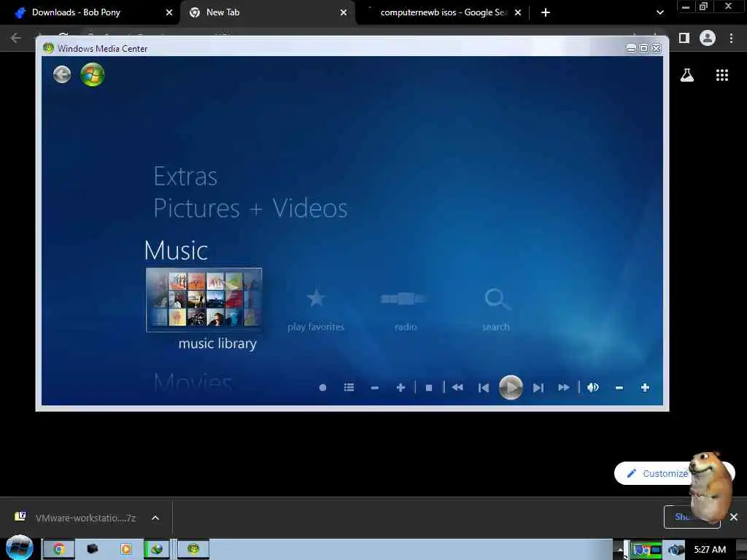This screenshot has width=747, height=560.
Task: Click channel down minus button
Action: pyautogui.click(x=374, y=388)
